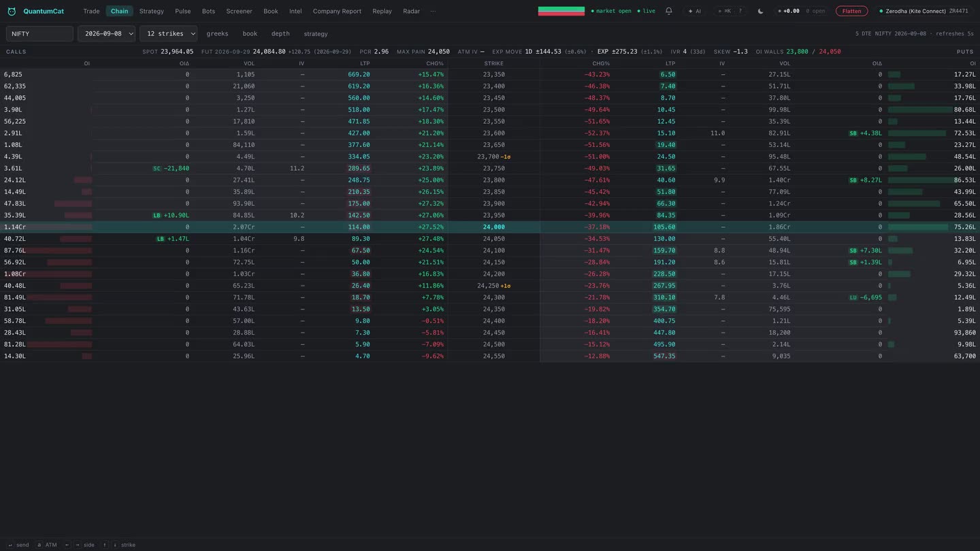The height and width of the screenshot is (551, 980).
Task: Click call volume 2.07Cr cell
Action: [243, 227]
